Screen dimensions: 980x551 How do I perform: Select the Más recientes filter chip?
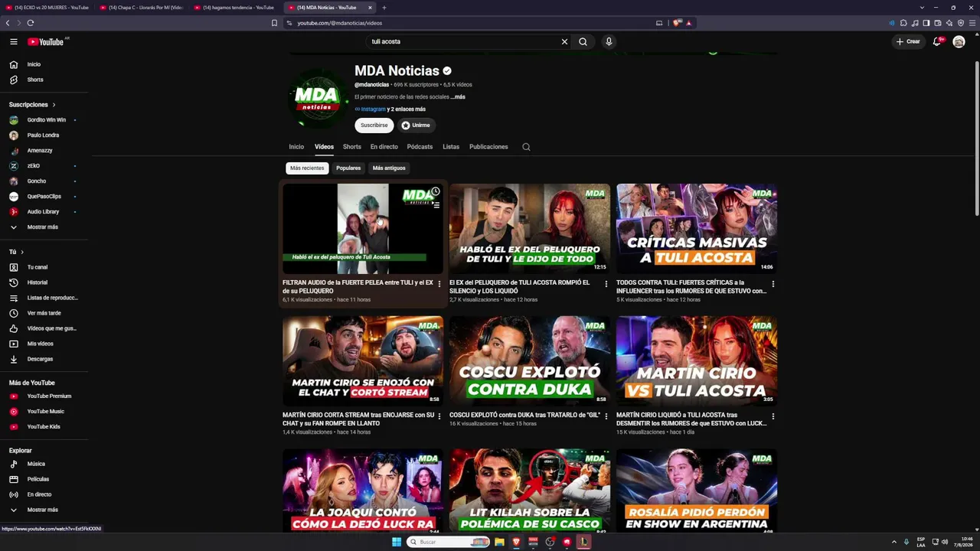[x=307, y=168]
